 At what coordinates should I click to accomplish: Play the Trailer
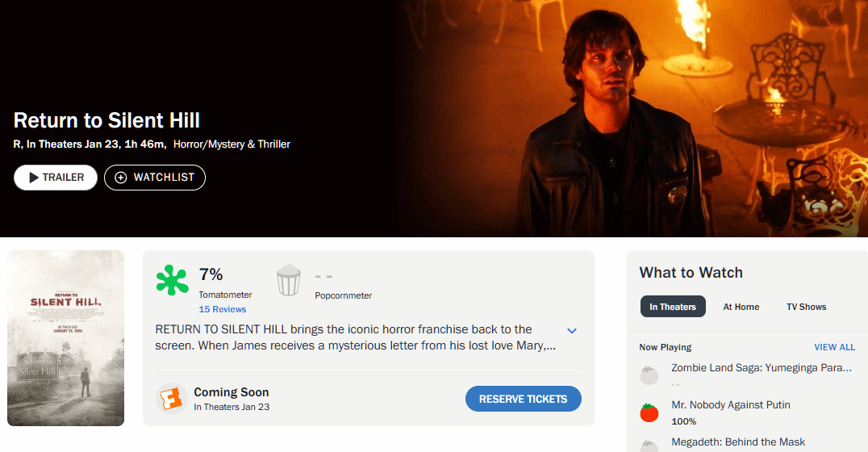click(x=56, y=178)
